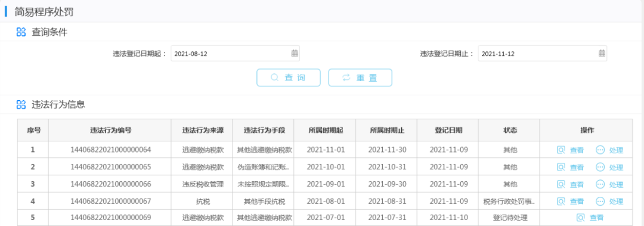Click the 简易程序处罚 page title

click(x=44, y=12)
